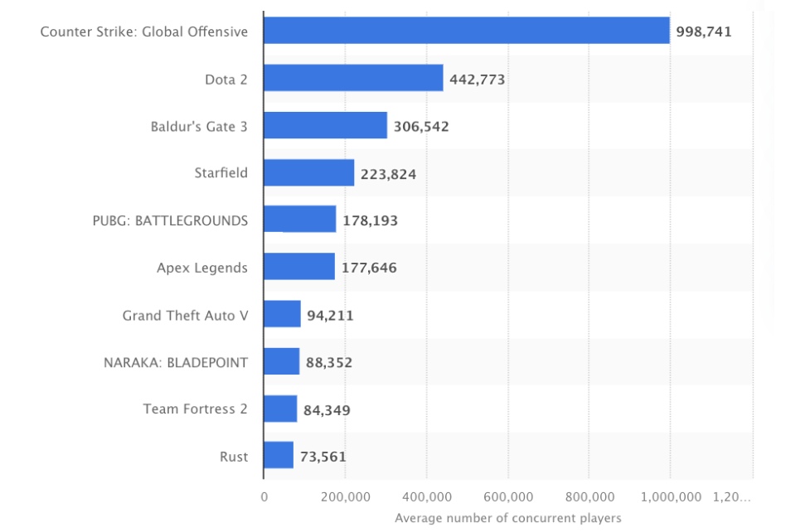Click the Baldur's Gate 3 bar
The image size is (786, 532).
coord(325,126)
